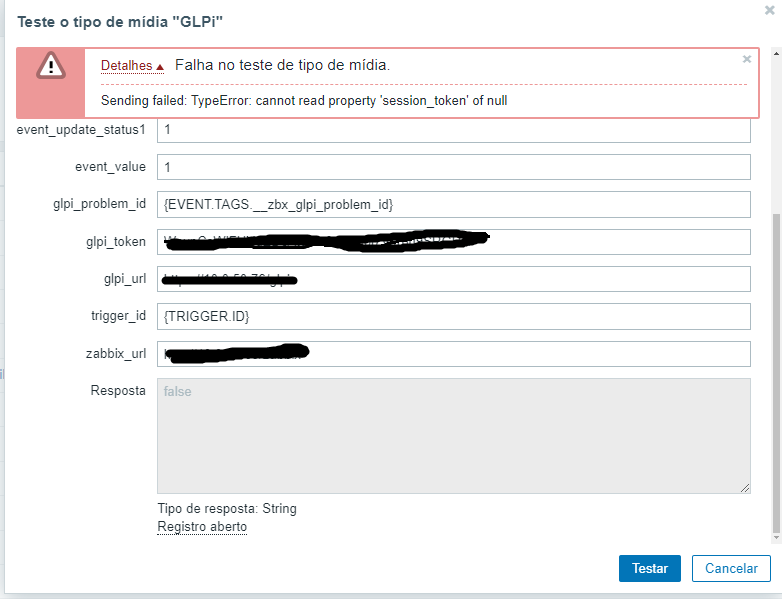Click the dialog title 'Teste o tipo de mídia'
The image size is (782, 599).
[120, 22]
